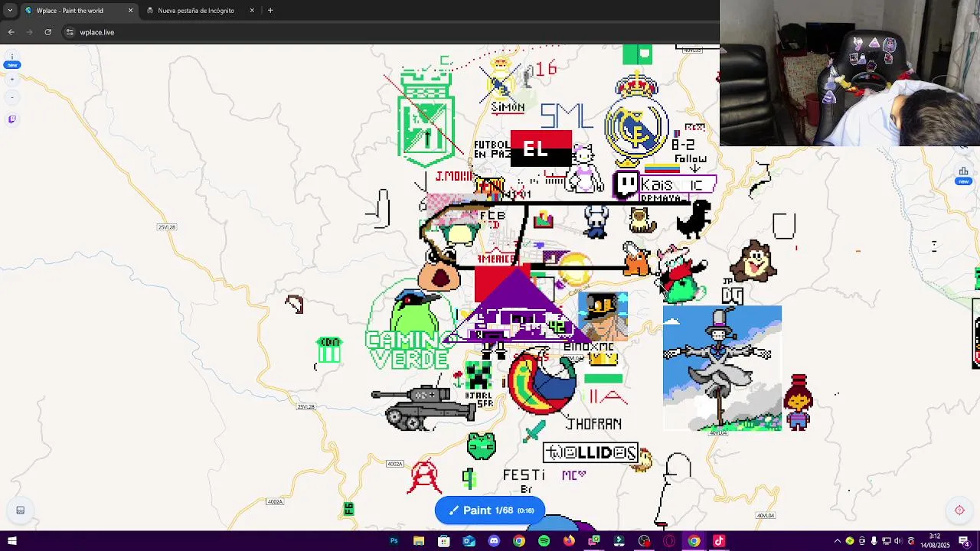Click the Paint 1/68 button
This screenshot has width=980, height=551.
tap(490, 510)
